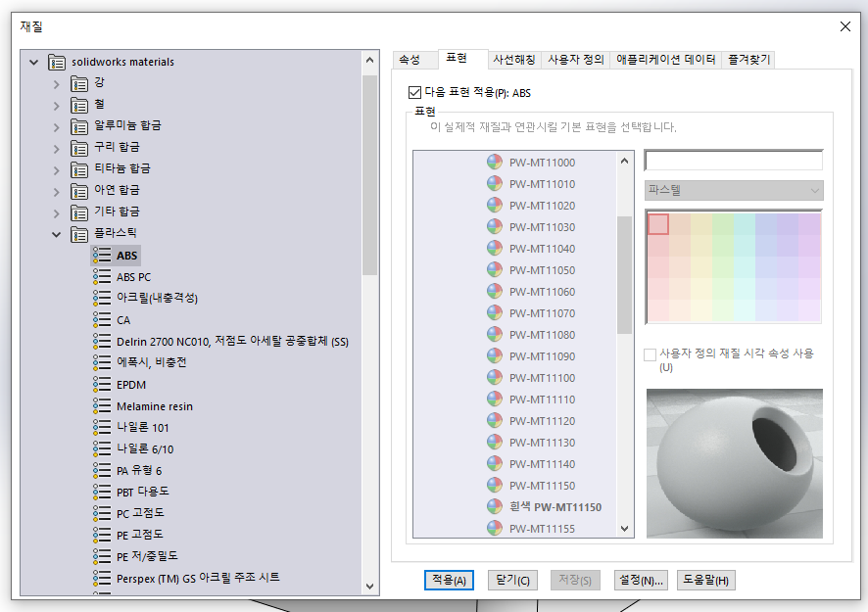Viewport: 868px width, 612px height.
Task: Click the color name input field
Action: [733, 160]
